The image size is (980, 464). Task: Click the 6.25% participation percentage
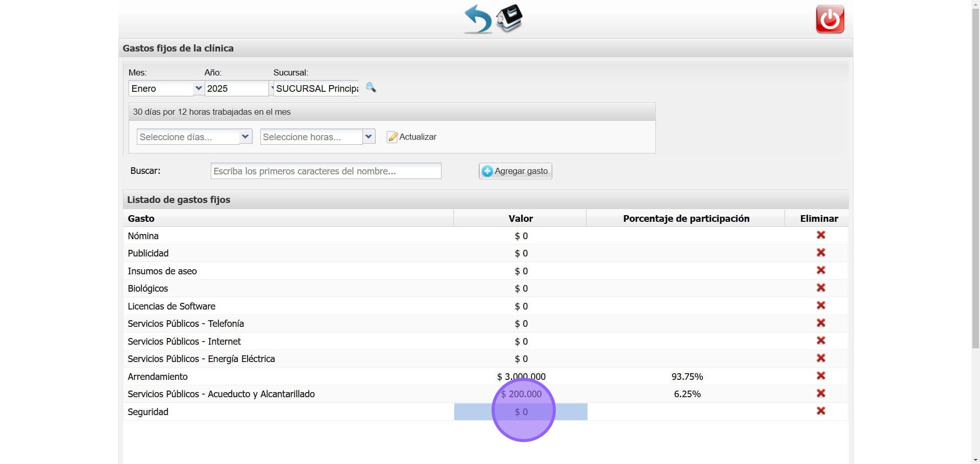[687, 394]
